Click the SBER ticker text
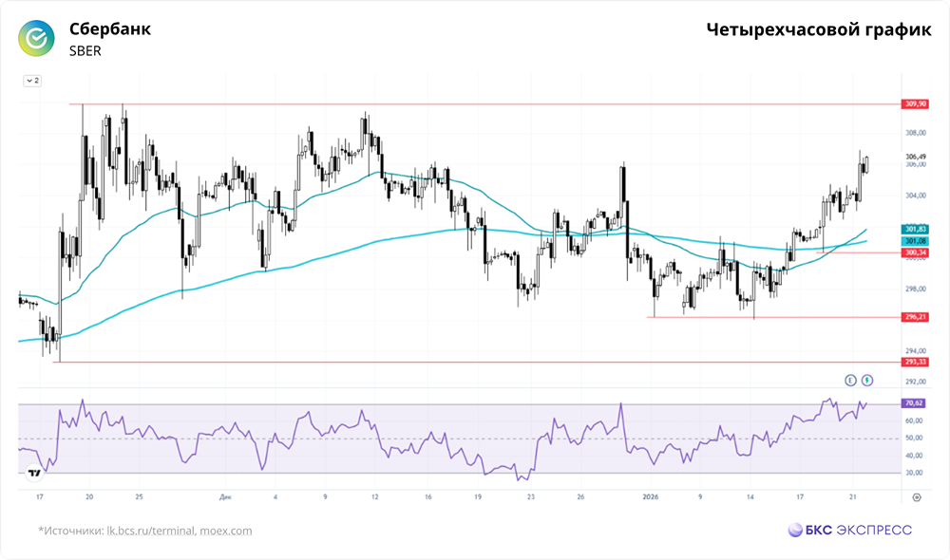The width and height of the screenshot is (950, 560). pos(85,51)
